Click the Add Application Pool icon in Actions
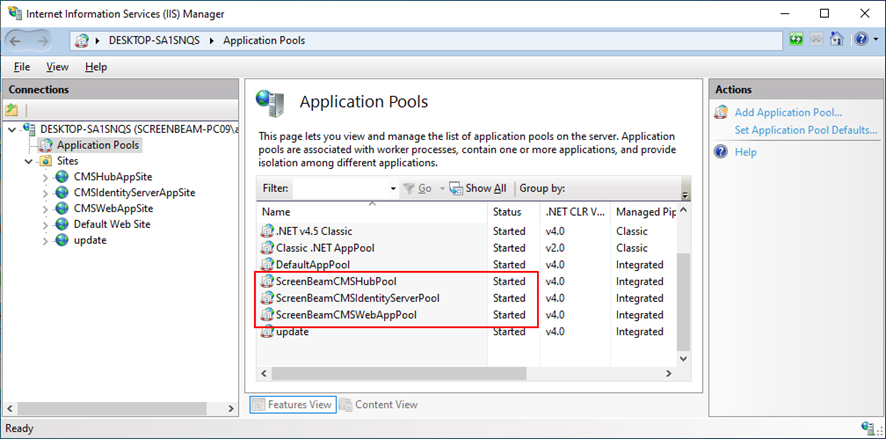This screenshot has height=439, width=886. pyautogui.click(x=721, y=112)
